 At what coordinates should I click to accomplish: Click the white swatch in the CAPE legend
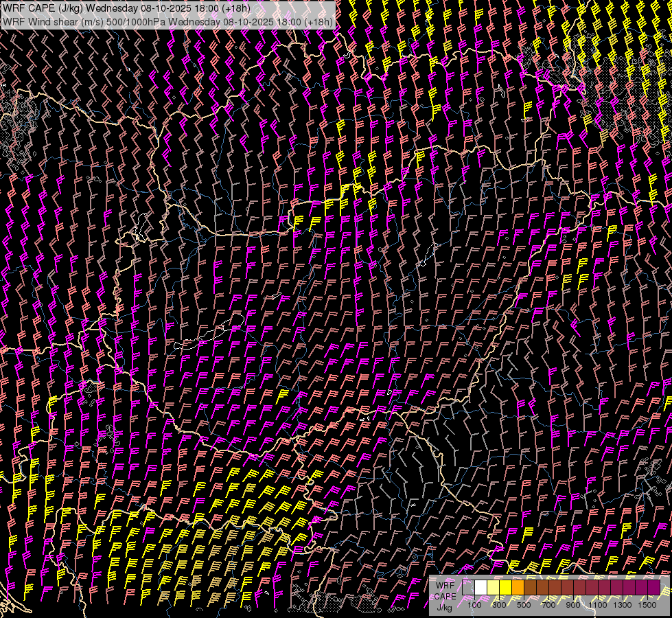pos(480,588)
